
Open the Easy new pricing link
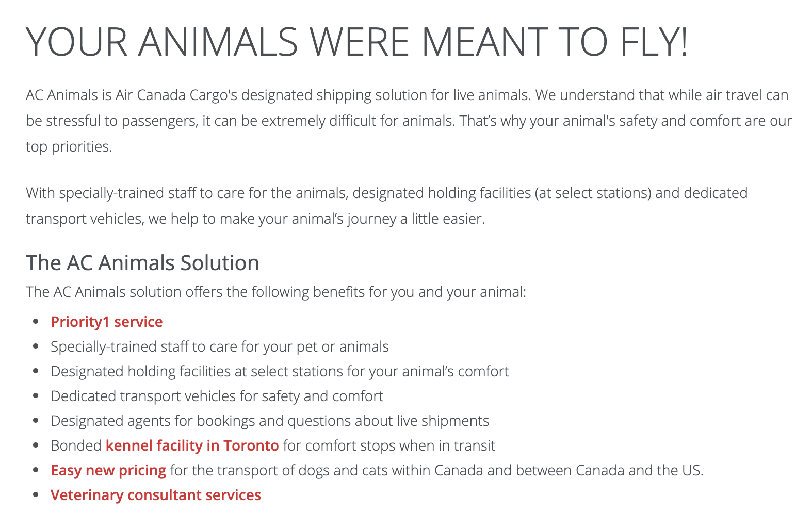108,470
